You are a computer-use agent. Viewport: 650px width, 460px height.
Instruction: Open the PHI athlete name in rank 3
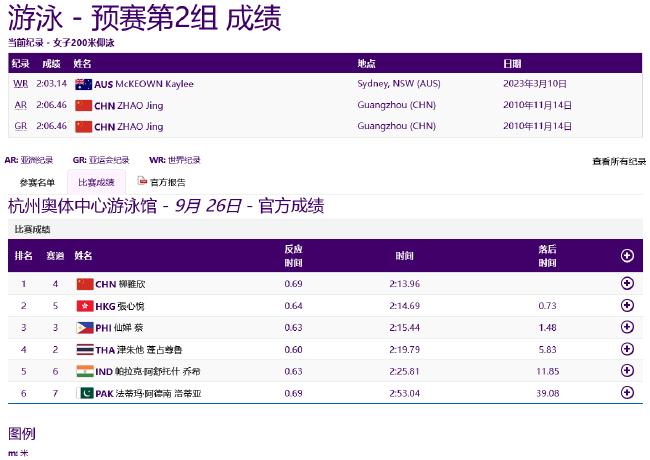pyautogui.click(x=119, y=328)
